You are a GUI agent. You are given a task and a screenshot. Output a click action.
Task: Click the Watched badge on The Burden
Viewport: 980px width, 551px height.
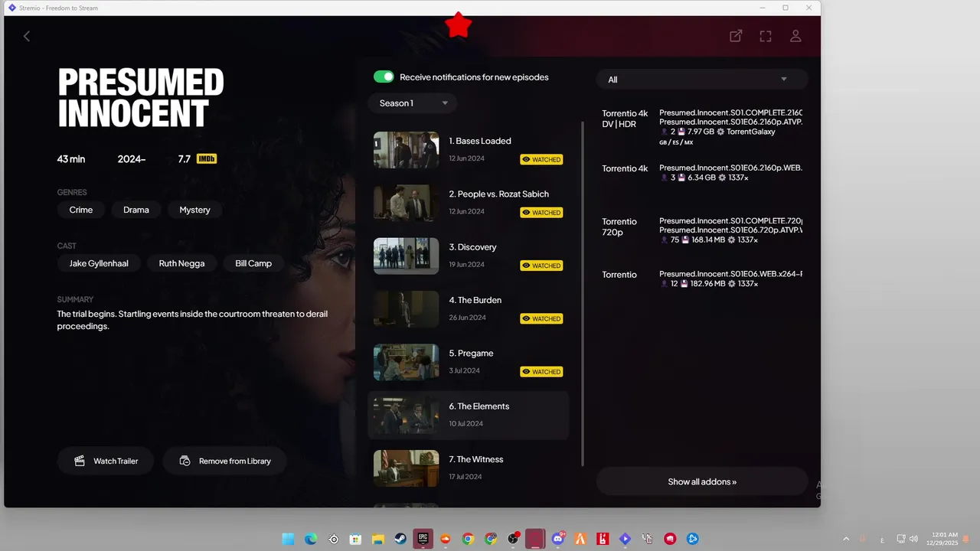coord(541,318)
